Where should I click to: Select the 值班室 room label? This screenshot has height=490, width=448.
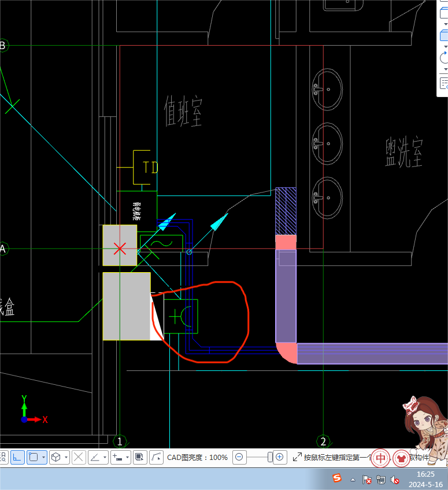click(183, 111)
